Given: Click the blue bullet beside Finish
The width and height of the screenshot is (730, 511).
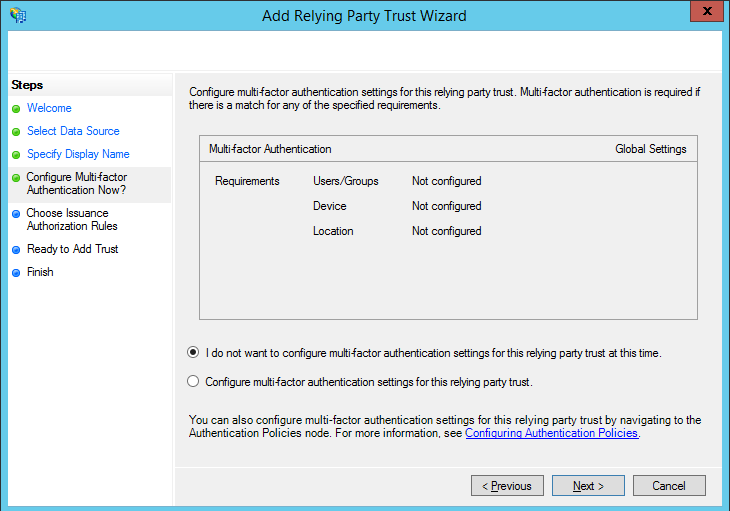Looking at the screenshot, I should pos(16,273).
